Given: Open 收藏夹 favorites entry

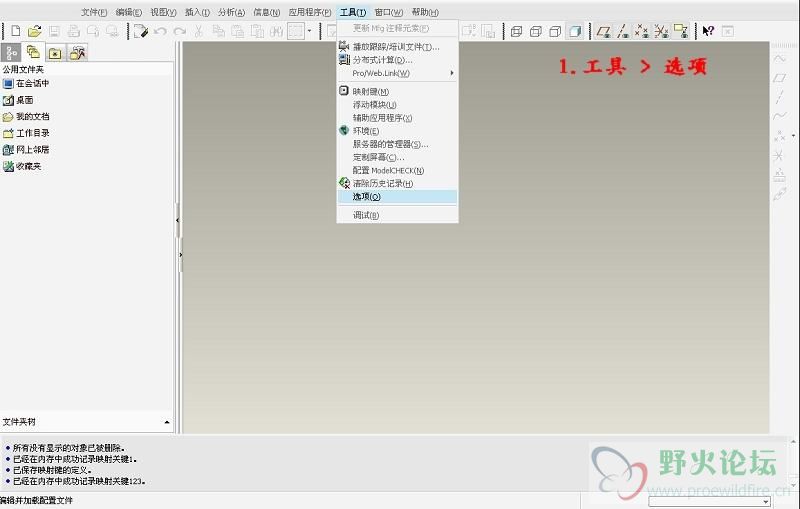Looking at the screenshot, I should click(x=22, y=166).
